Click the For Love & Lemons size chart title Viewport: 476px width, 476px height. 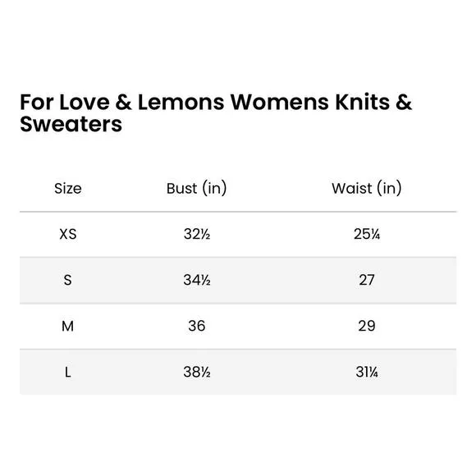pos(216,113)
